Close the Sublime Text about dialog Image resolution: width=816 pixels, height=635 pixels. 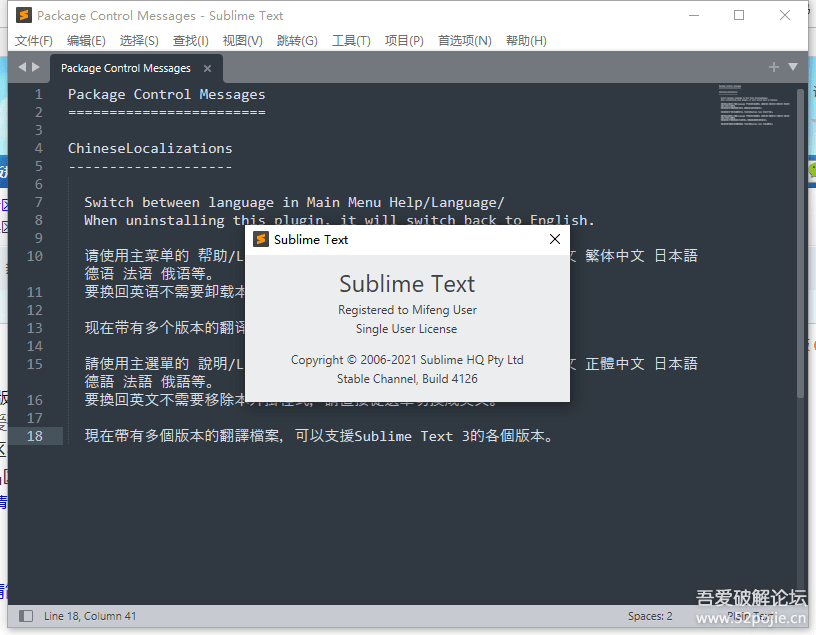tap(555, 239)
